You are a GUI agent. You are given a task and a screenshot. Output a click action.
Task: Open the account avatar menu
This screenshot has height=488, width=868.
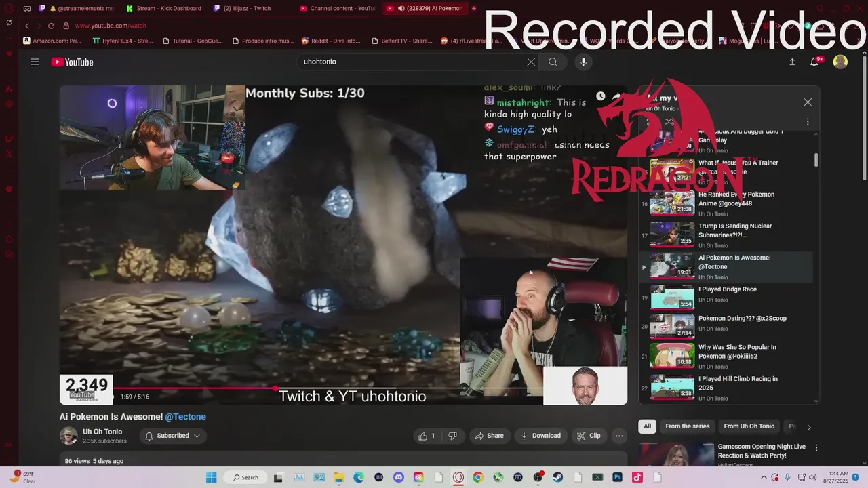[x=840, y=62]
